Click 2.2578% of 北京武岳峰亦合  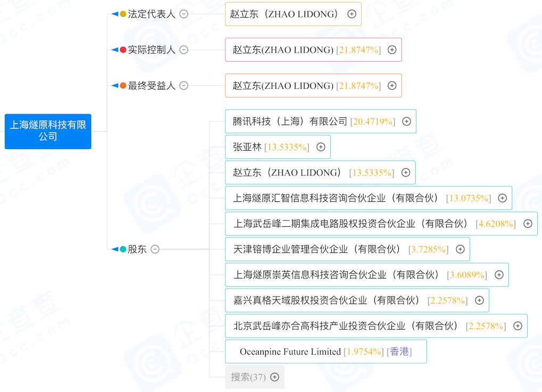(486, 326)
